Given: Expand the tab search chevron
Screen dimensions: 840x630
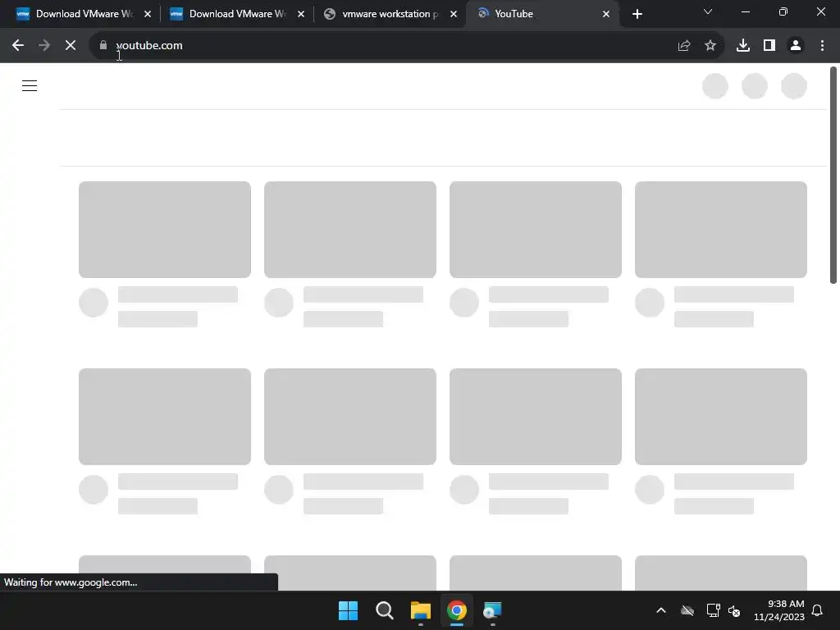Looking at the screenshot, I should (708, 11).
